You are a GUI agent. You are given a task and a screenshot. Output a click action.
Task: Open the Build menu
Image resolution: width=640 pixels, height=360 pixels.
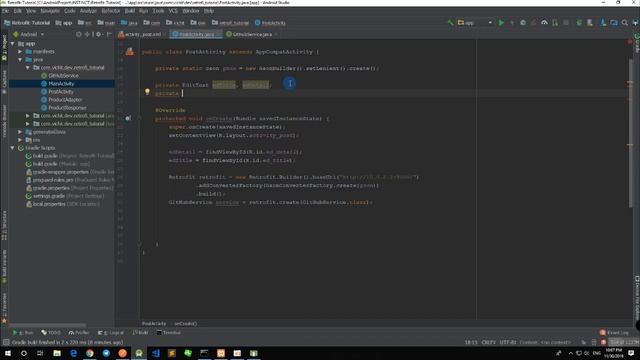tap(130, 11)
